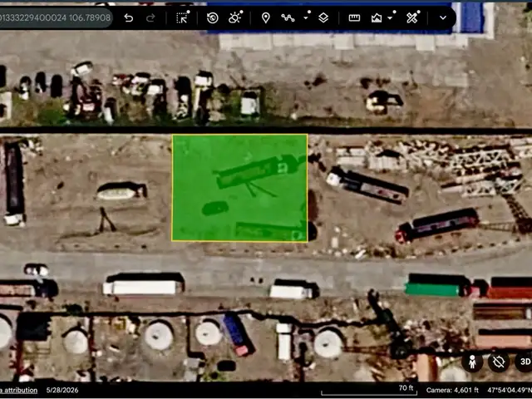Open path tool options dropdown arrow

[306, 16]
